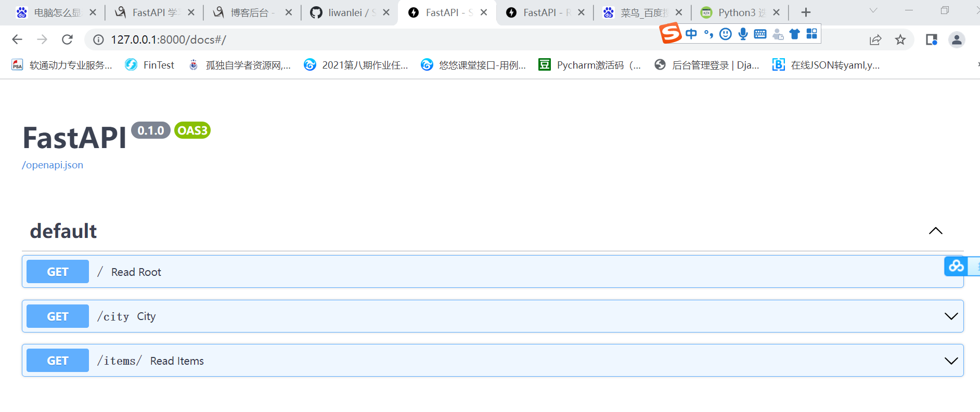Close the 电脑怎么显 tab
The width and height of the screenshot is (980, 412).
coord(93,12)
